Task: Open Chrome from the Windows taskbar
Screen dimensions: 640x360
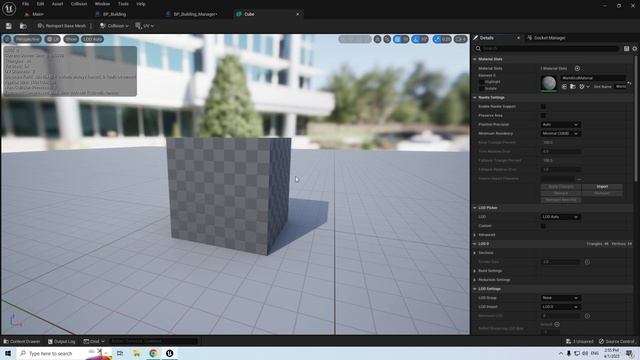Action: 153,353
